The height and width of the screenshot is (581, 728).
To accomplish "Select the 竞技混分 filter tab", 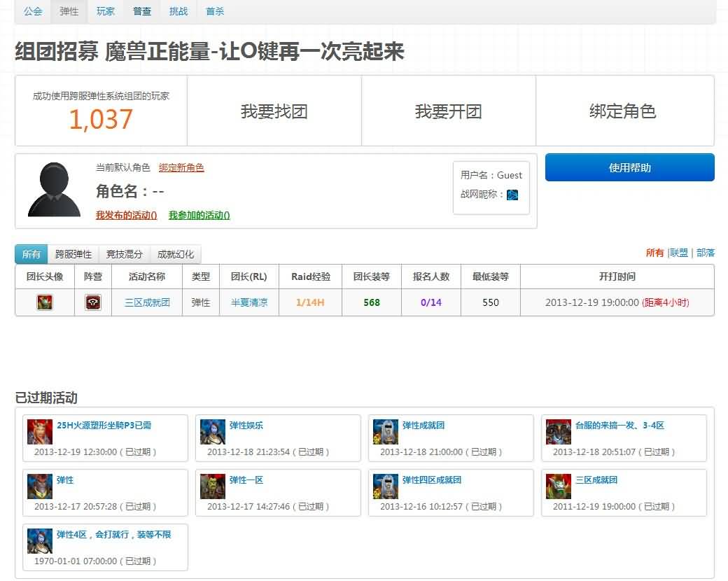I will pos(124,254).
